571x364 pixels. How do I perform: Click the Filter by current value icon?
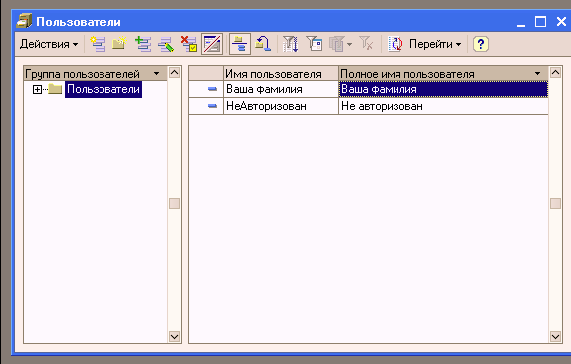click(314, 44)
